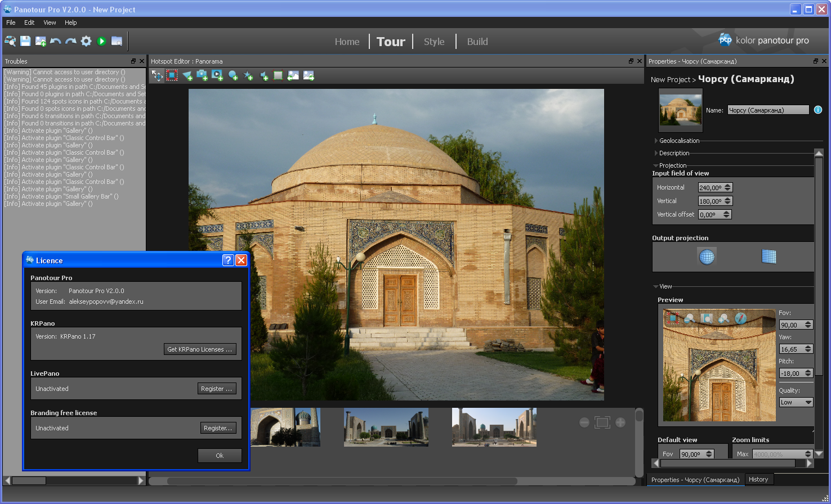
Task: Click the project search icon in main toolbar
Action: [x=10, y=41]
